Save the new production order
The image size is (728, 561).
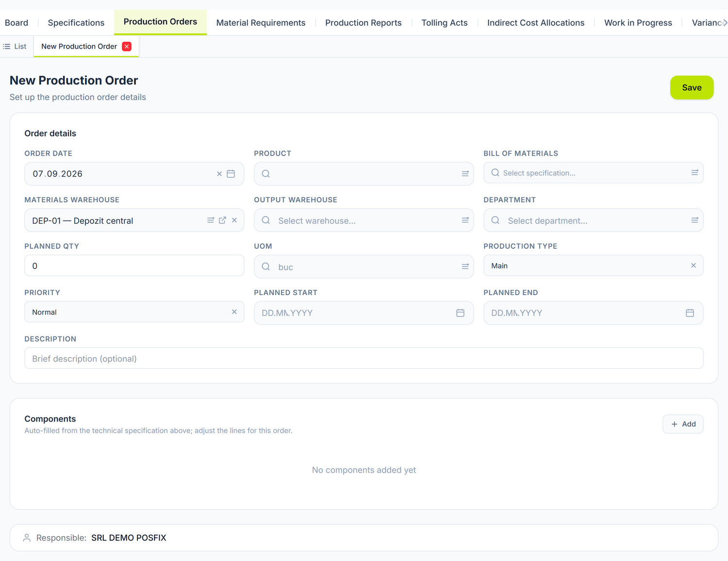click(692, 87)
